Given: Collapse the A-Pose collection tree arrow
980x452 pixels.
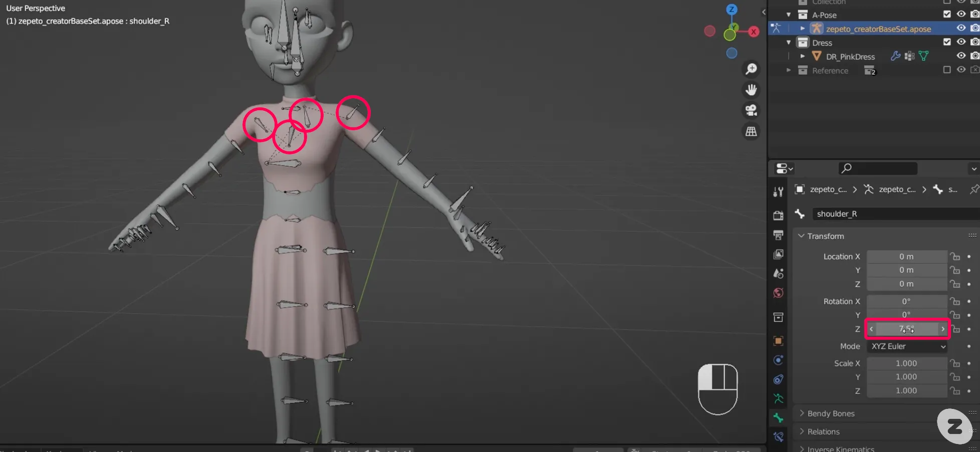Looking at the screenshot, I should tap(789, 15).
